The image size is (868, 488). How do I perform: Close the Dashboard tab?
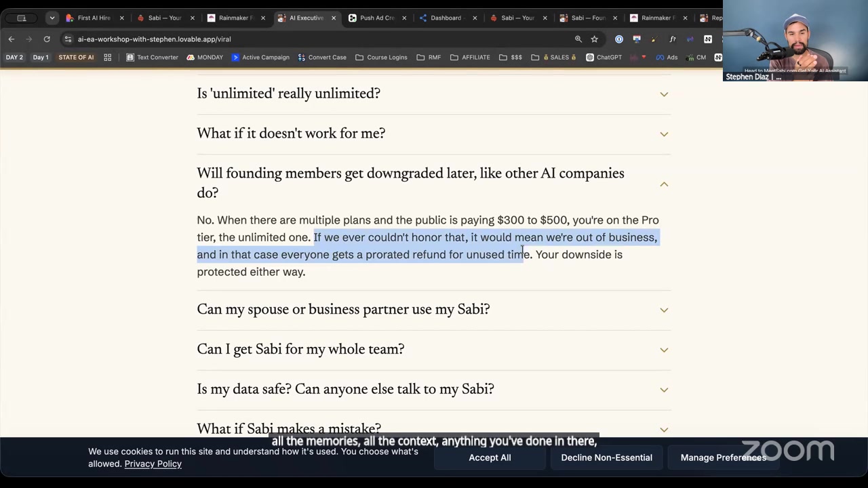tap(475, 18)
